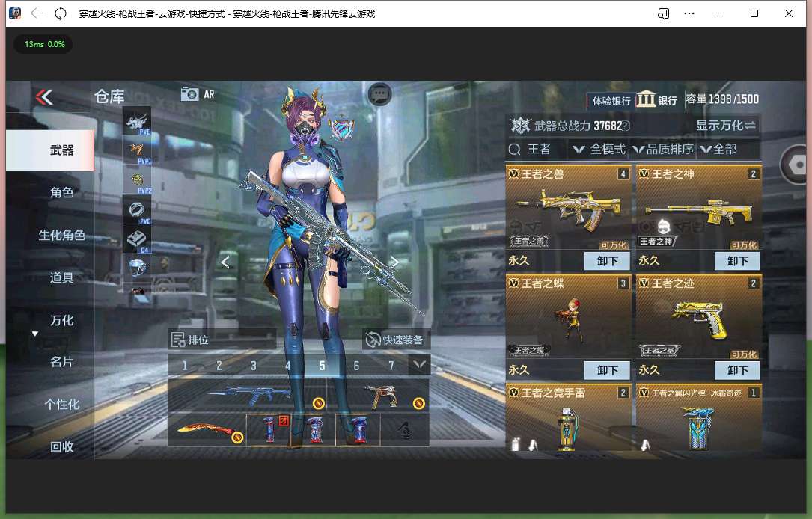
Task: Click the help question mark beside 37682
Action: (626, 126)
